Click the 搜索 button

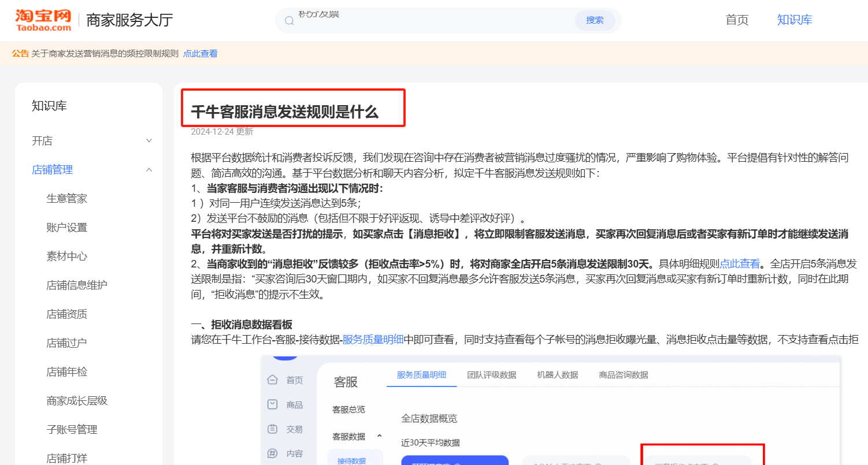coord(595,20)
